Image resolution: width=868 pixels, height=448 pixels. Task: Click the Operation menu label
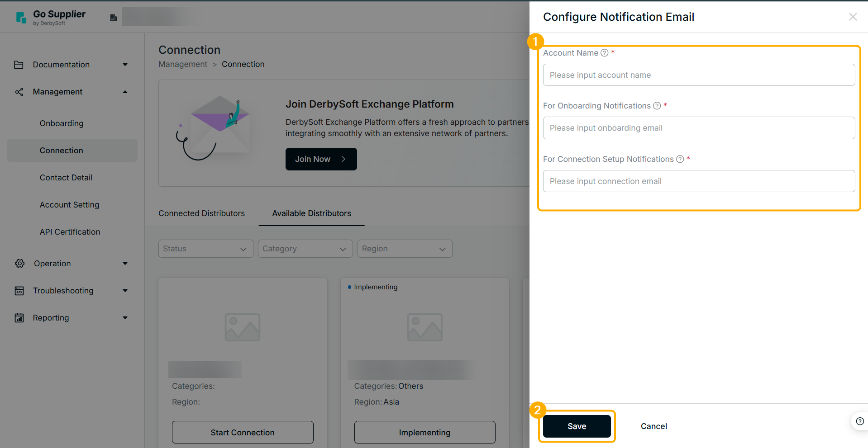click(x=52, y=264)
